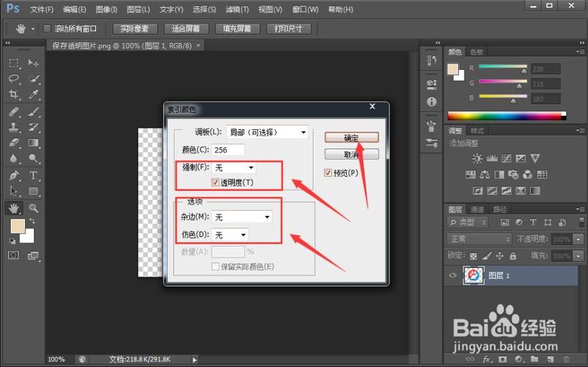Click the 图层 1 layer thumbnail
588x367 pixels.
tap(473, 275)
